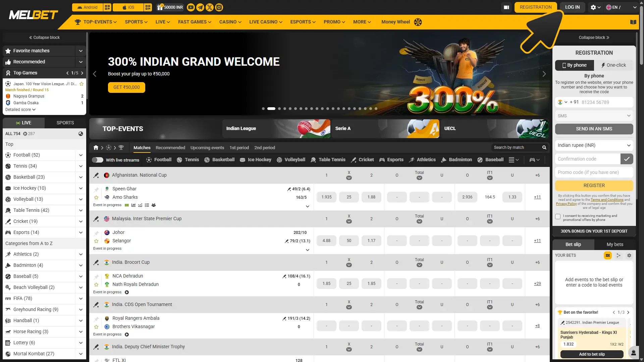Add NCA Dehradun match to favorites
Viewport: 644px width, 362px height.
point(96,285)
